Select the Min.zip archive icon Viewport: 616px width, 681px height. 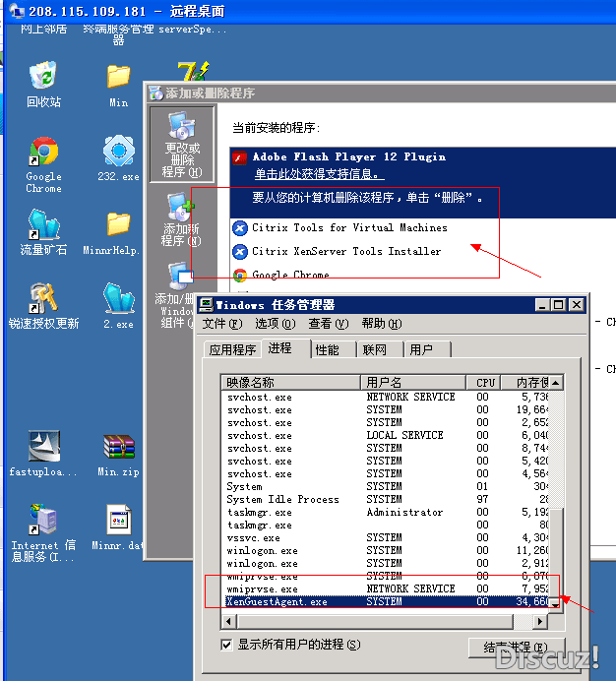pyautogui.click(x=119, y=447)
